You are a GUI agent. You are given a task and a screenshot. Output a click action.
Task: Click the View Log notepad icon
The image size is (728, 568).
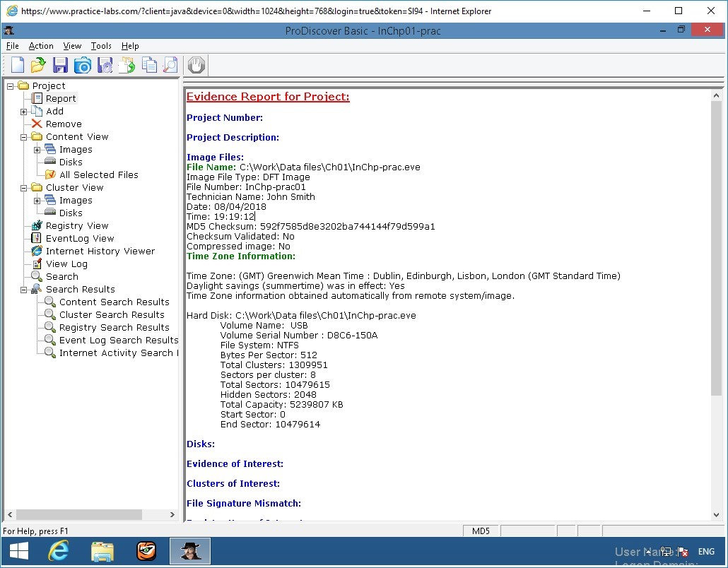[x=37, y=264]
